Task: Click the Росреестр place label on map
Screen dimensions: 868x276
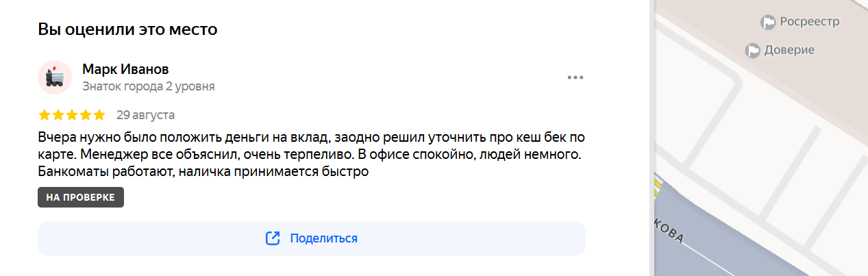Action: [x=810, y=23]
